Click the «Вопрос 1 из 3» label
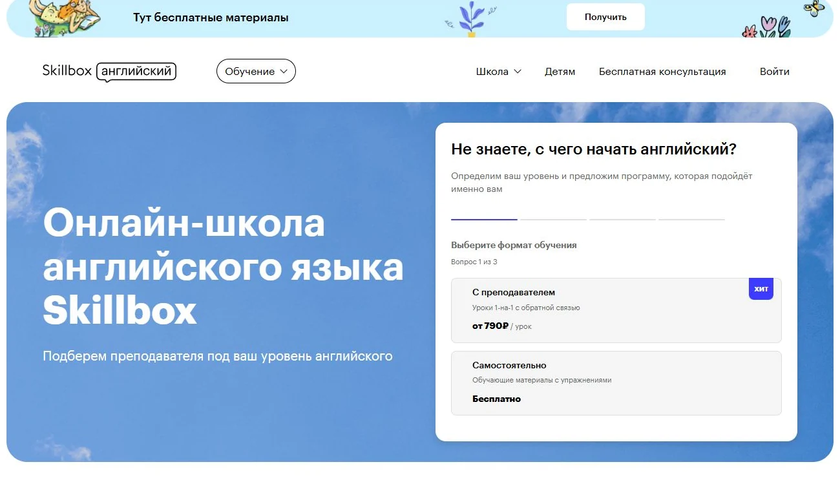The image size is (840, 504). [x=474, y=262]
